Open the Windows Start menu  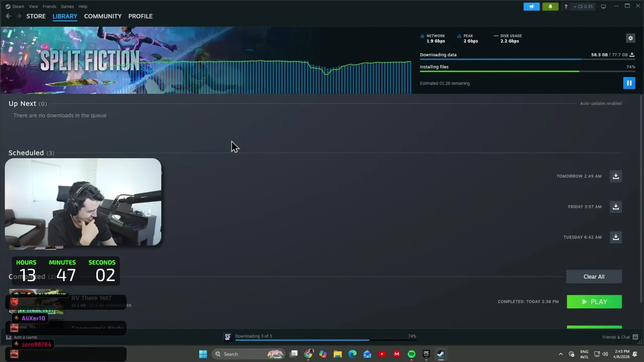203,354
